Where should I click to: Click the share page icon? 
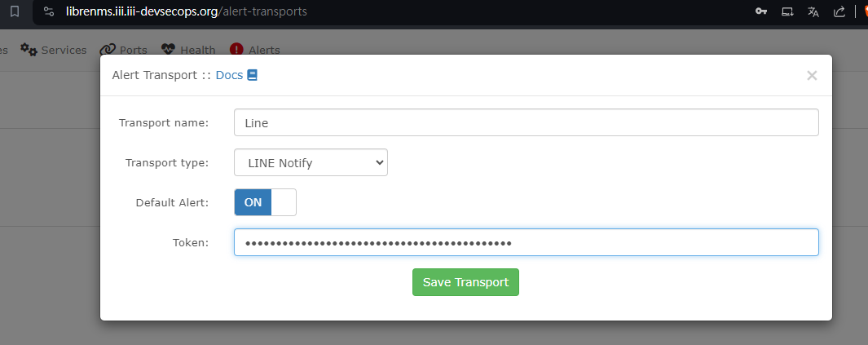pyautogui.click(x=839, y=11)
